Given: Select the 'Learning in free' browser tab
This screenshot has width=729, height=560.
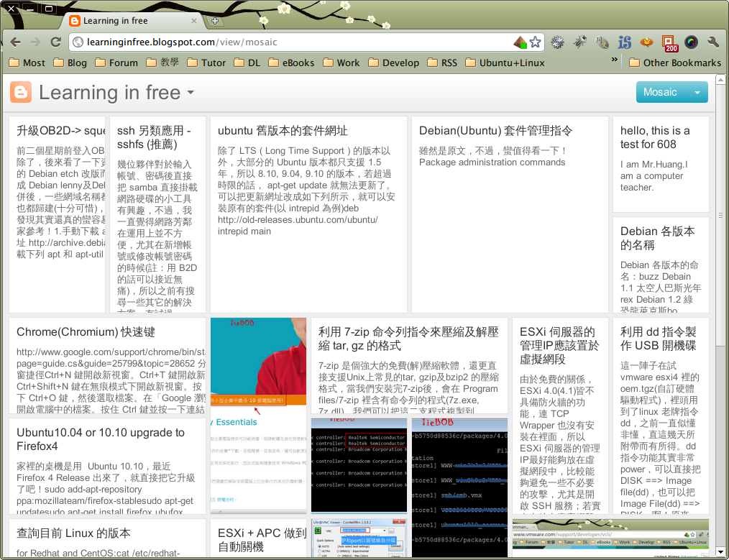Looking at the screenshot, I should (x=132, y=21).
